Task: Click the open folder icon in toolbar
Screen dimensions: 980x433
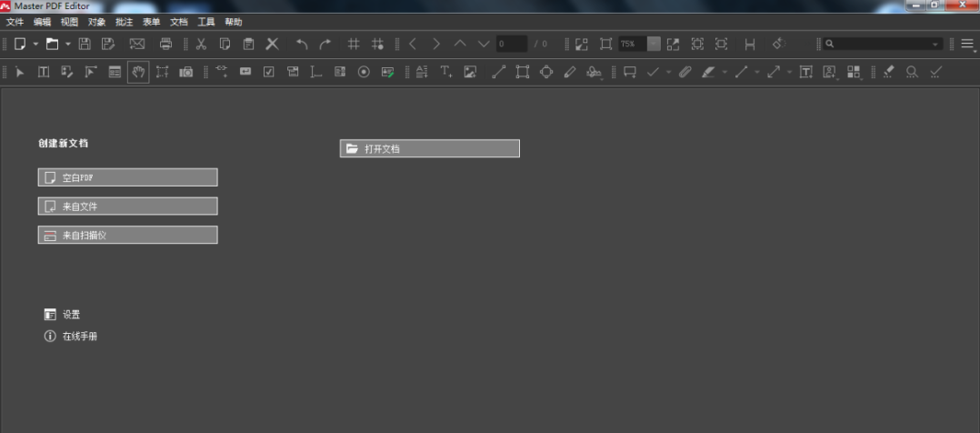Action: point(53,44)
